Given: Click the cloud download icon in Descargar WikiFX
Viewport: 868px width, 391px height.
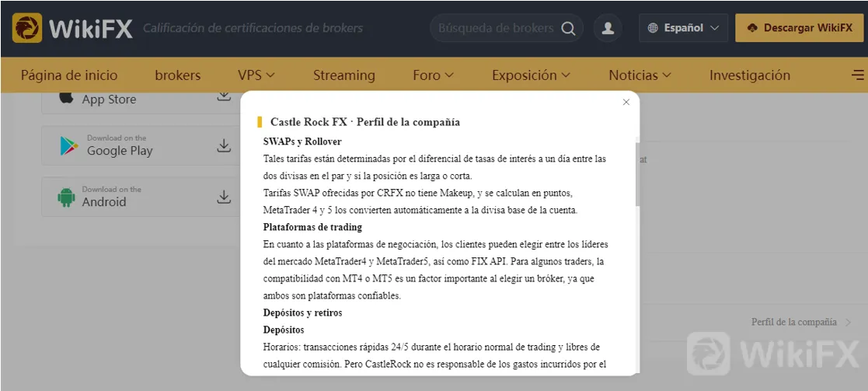Looking at the screenshot, I should [752, 28].
